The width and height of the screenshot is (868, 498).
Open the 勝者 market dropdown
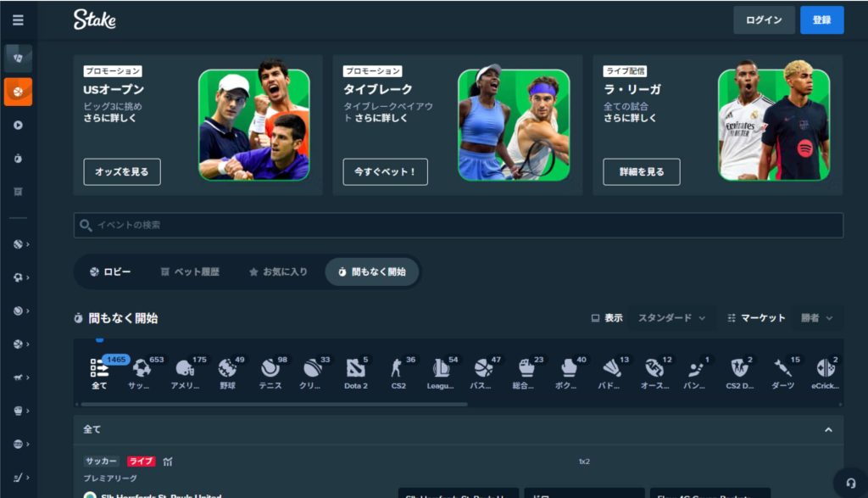coord(816,318)
